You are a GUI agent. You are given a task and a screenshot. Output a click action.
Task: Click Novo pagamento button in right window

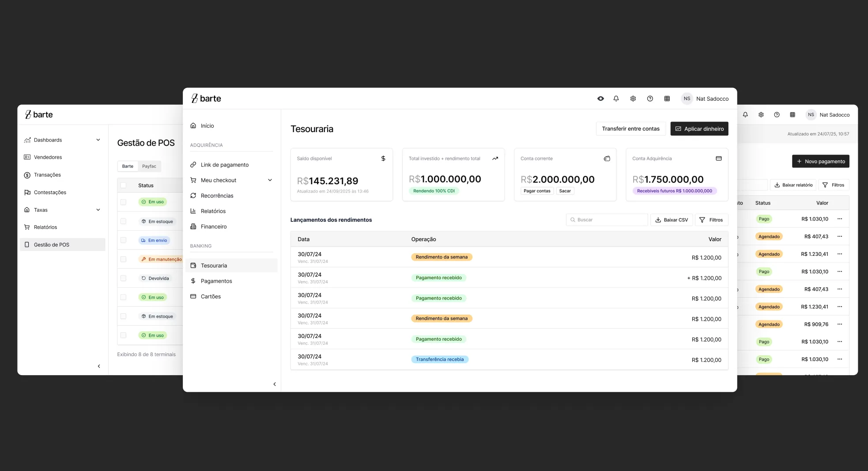click(820, 161)
